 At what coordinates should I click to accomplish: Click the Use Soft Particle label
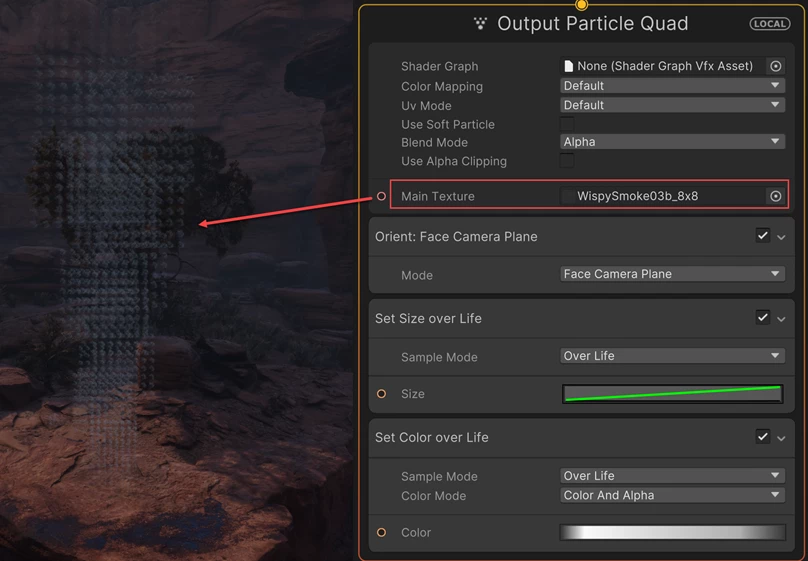(x=448, y=124)
